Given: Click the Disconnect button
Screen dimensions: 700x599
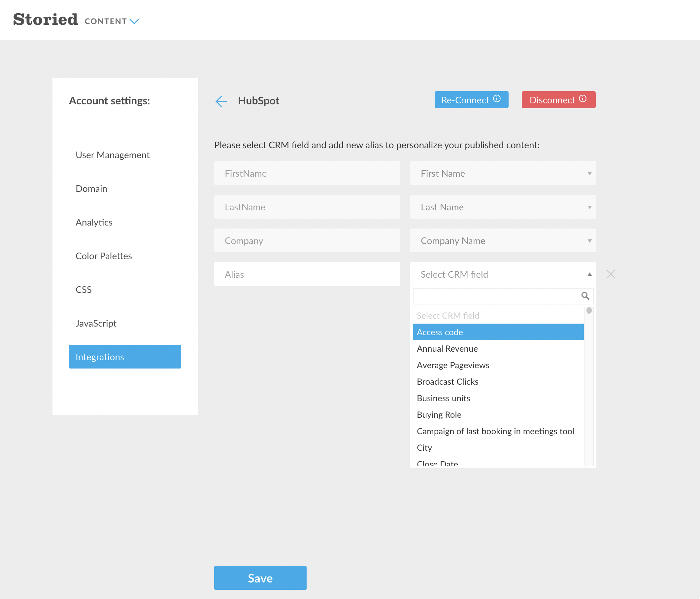Looking at the screenshot, I should tap(552, 100).
